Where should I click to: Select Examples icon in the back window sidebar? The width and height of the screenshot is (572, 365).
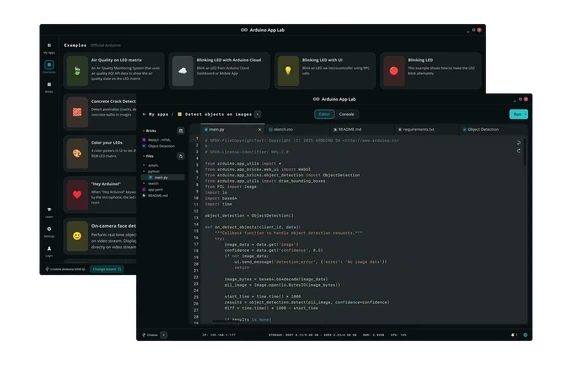click(x=49, y=65)
